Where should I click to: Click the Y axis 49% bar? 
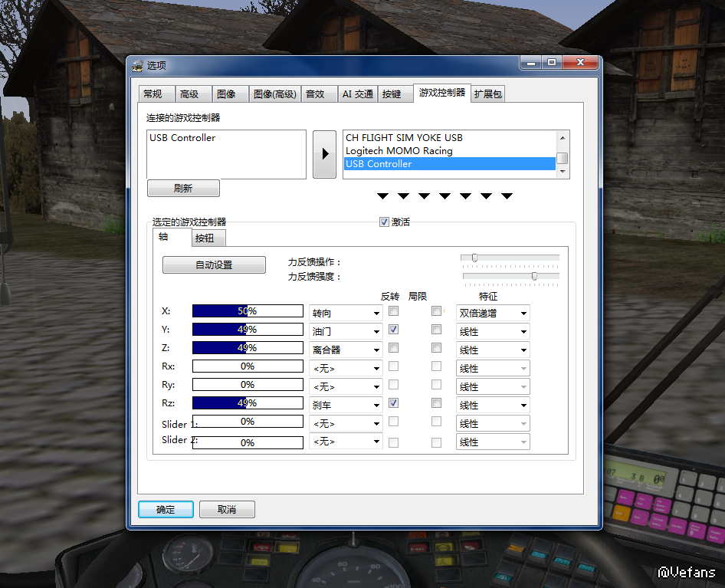(248, 330)
